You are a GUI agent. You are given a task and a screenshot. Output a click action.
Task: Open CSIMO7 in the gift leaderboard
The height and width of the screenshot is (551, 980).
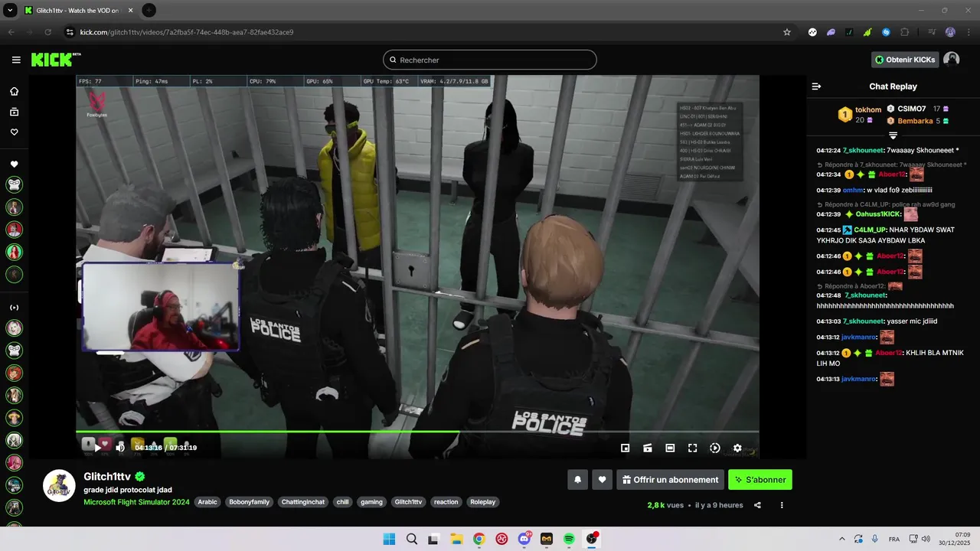point(912,109)
